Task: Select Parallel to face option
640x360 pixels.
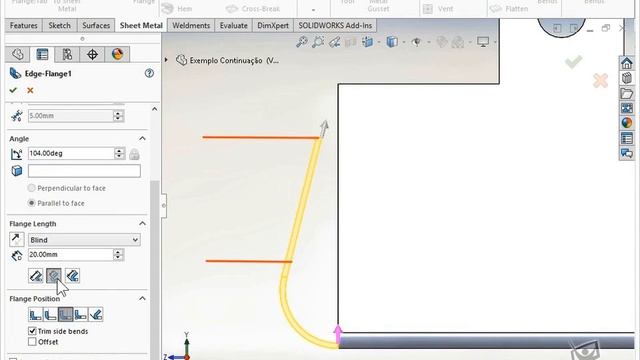Action: [x=31, y=203]
